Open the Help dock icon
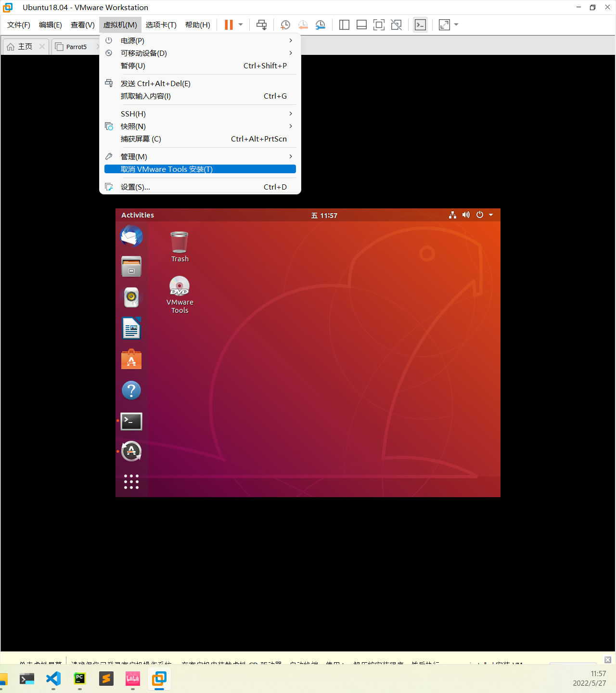The width and height of the screenshot is (616, 693). [131, 390]
